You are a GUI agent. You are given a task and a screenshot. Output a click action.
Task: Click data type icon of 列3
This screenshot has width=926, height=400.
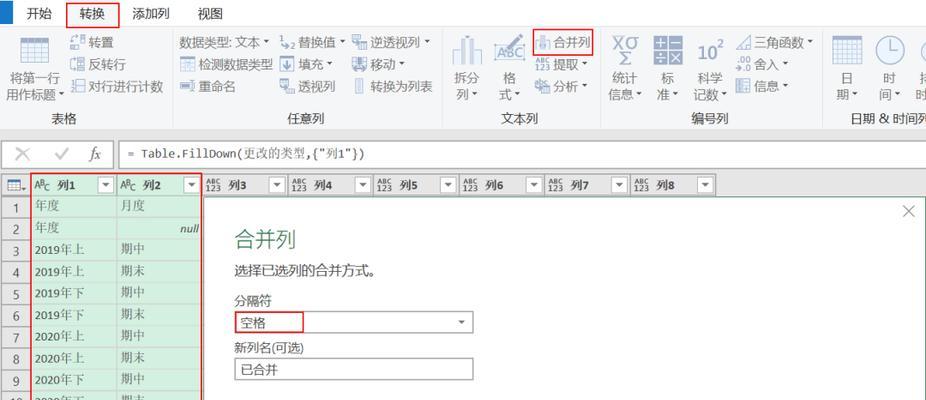point(213,186)
